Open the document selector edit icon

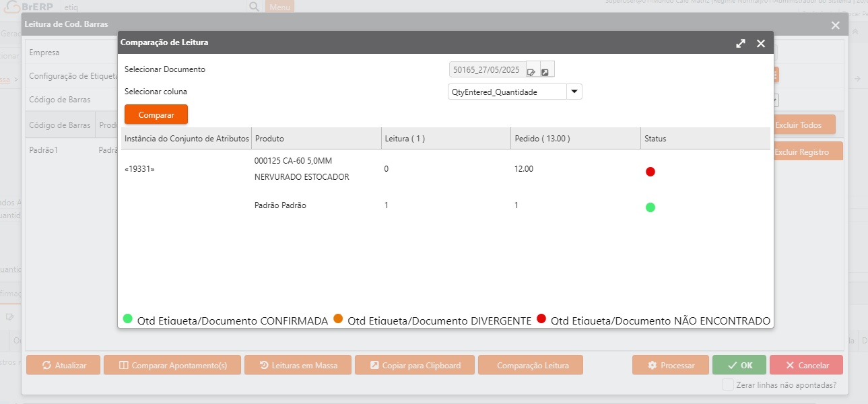[531, 70]
